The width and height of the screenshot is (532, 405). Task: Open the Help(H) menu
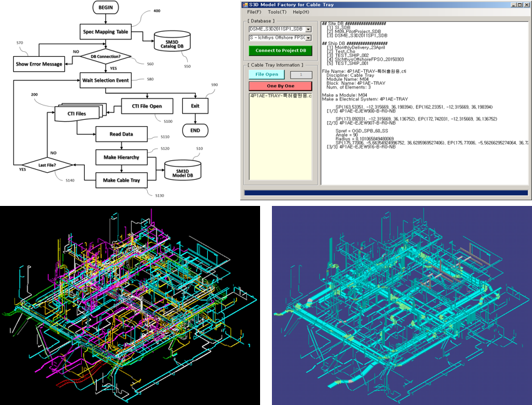(x=301, y=12)
